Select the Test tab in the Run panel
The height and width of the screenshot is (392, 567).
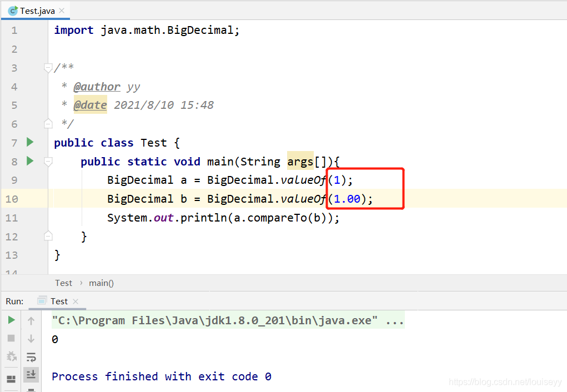pyautogui.click(x=59, y=301)
